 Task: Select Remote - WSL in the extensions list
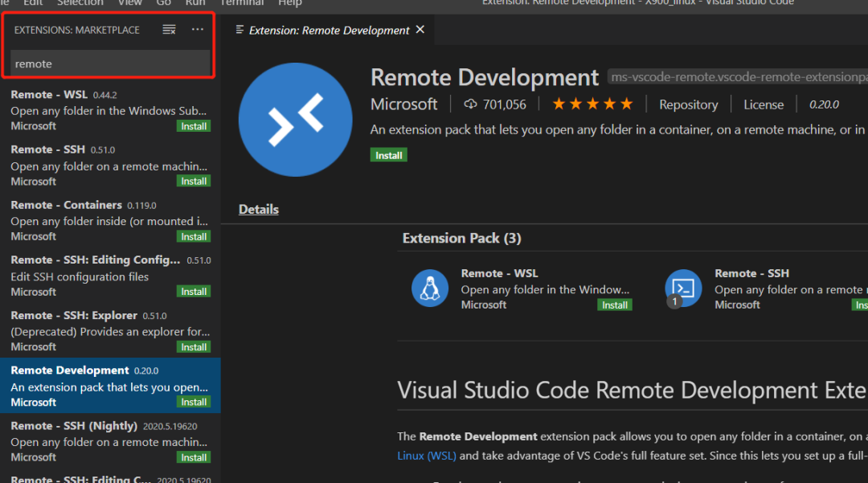[110, 109]
